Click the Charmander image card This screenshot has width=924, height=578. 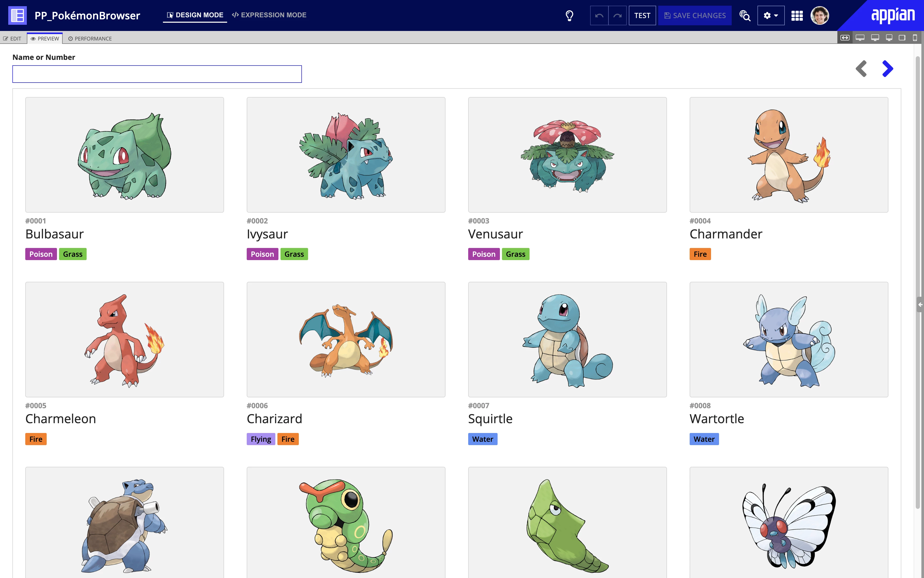click(789, 155)
